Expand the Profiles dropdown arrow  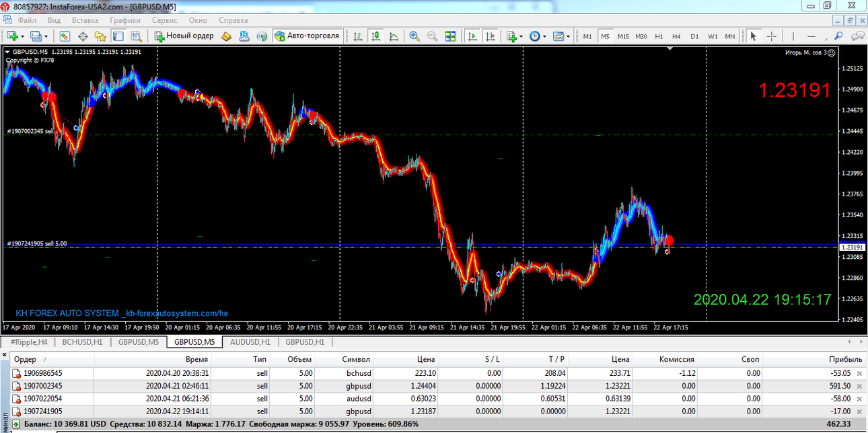(45, 36)
